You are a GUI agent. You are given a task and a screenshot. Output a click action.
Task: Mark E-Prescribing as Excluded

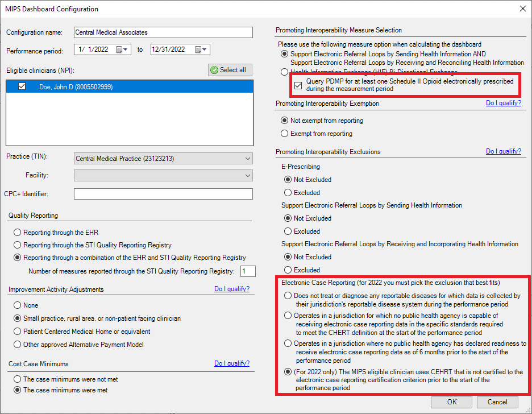click(x=288, y=193)
